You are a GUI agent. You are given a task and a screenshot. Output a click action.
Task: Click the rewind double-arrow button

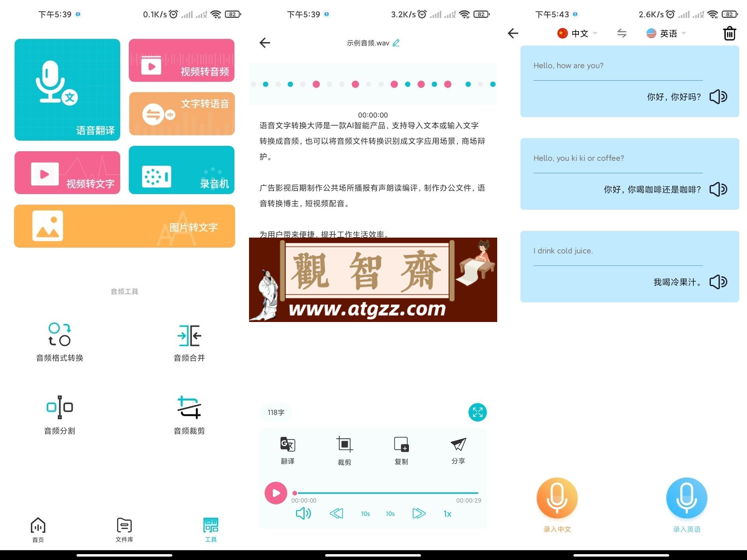pos(337,514)
